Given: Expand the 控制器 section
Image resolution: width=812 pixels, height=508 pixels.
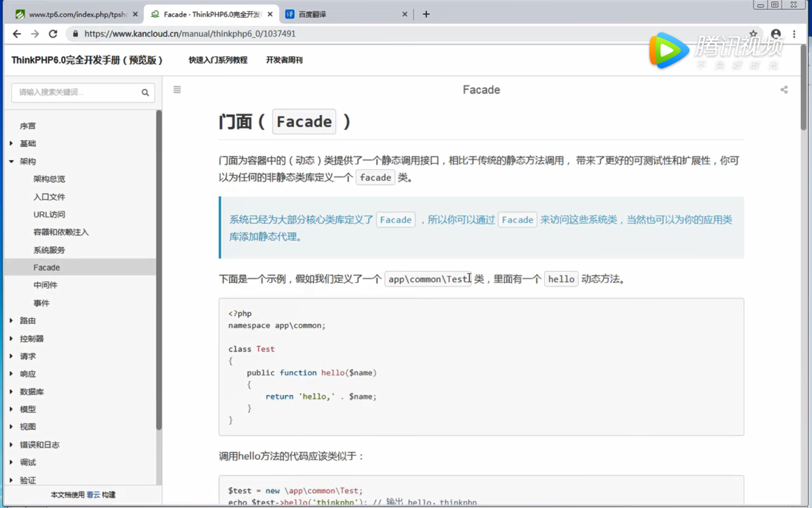Looking at the screenshot, I should [x=11, y=338].
